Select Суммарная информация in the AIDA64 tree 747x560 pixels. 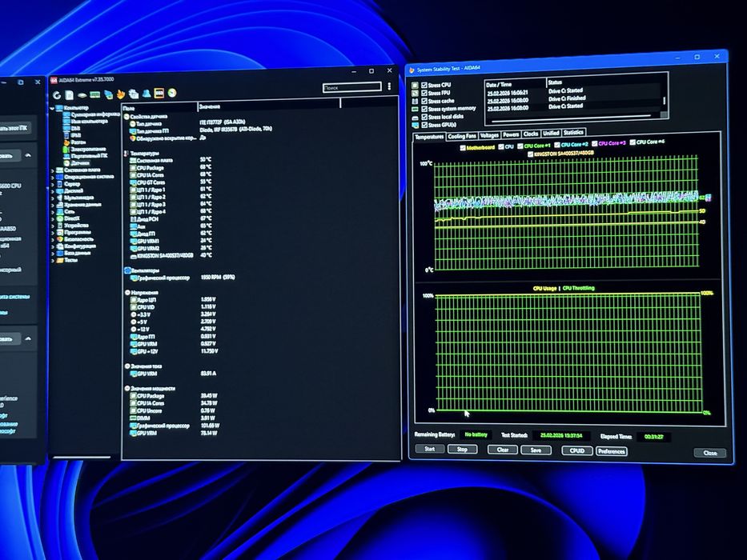click(x=91, y=114)
